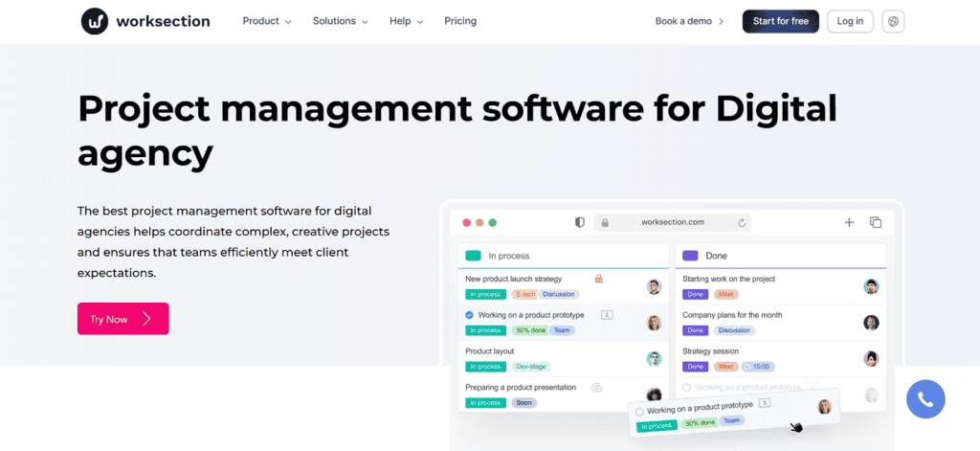Image resolution: width=980 pixels, height=451 pixels.
Task: Click the Discussion tag on Company plans
Action: [734, 330]
